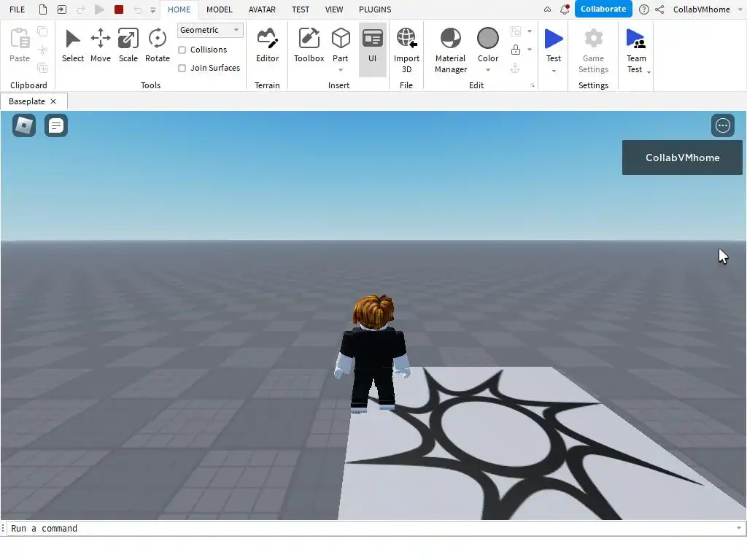The height and width of the screenshot is (560, 747).
Task: Click the red Stop button
Action: [119, 9]
